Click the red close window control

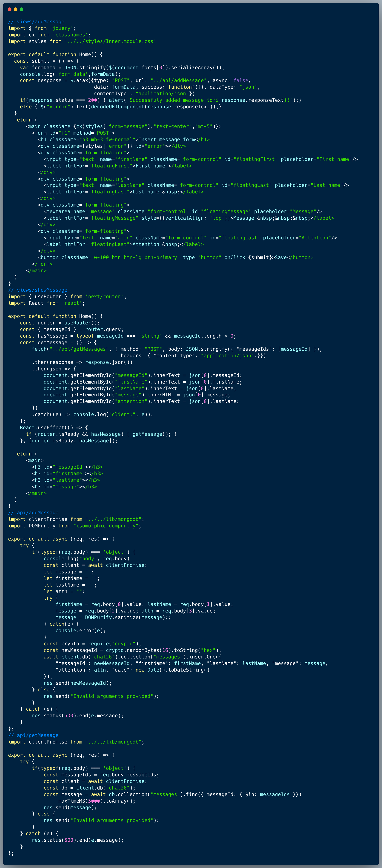9,9
